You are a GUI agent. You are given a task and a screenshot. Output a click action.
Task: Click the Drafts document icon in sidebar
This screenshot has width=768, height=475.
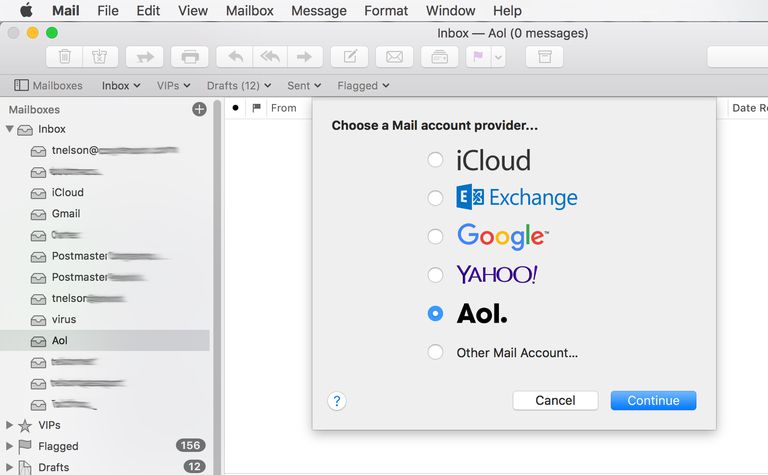pyautogui.click(x=24, y=468)
